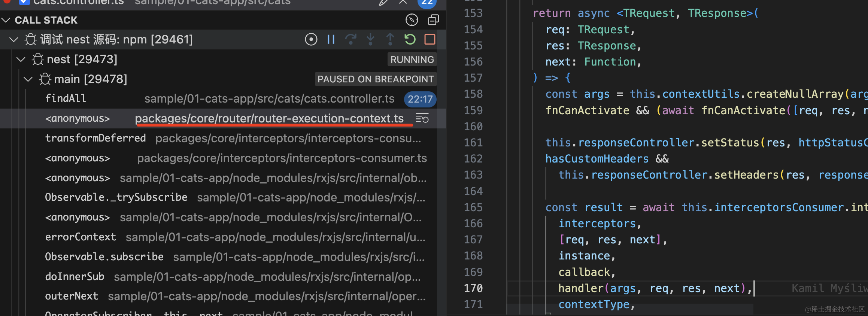This screenshot has height=316, width=868.
Task: Edit the cats.controller.ts breakpoint with pencil
Action: click(x=383, y=3)
